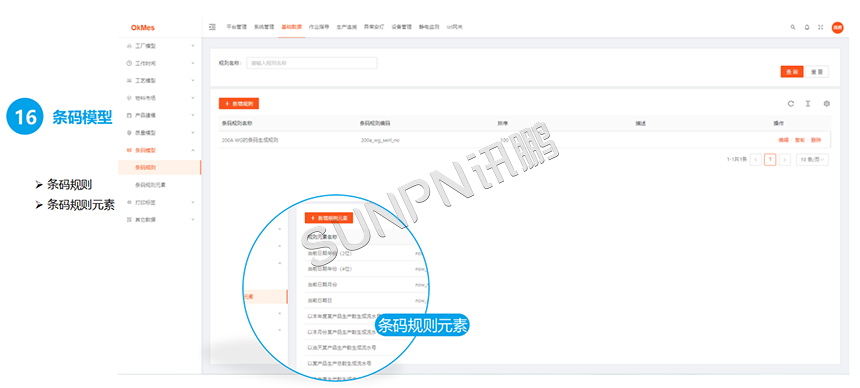This screenshot has width=860, height=388.
Task: Click 编辑 link in the 200A WG row
Action: click(x=783, y=140)
